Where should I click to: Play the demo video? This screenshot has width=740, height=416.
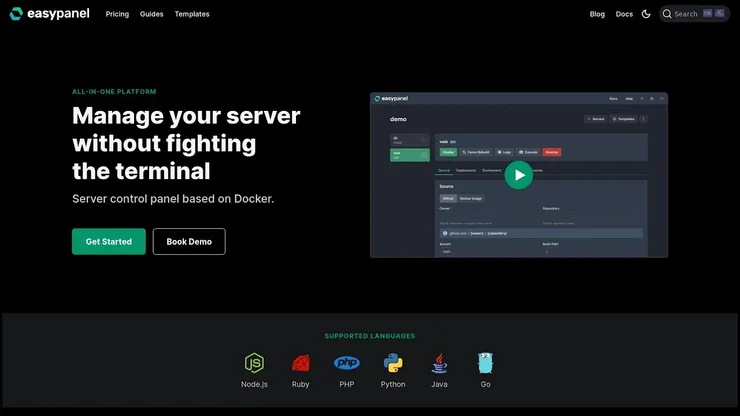(x=519, y=175)
